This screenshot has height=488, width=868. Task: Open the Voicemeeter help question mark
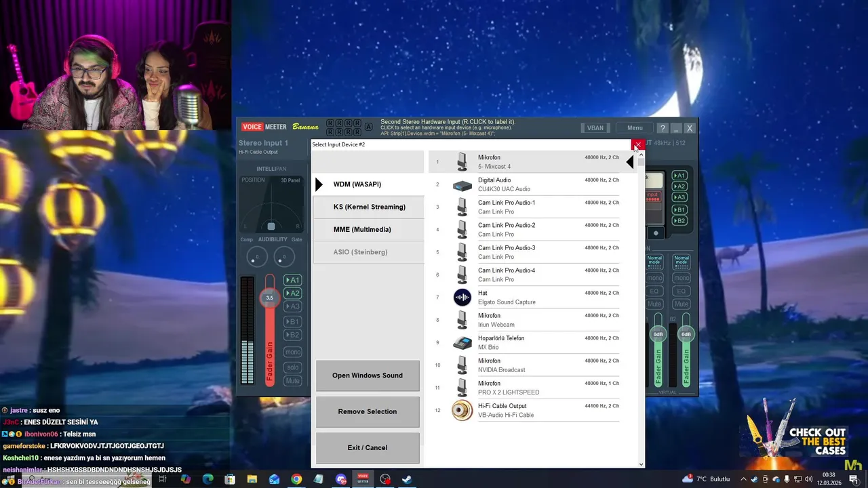[x=663, y=128]
